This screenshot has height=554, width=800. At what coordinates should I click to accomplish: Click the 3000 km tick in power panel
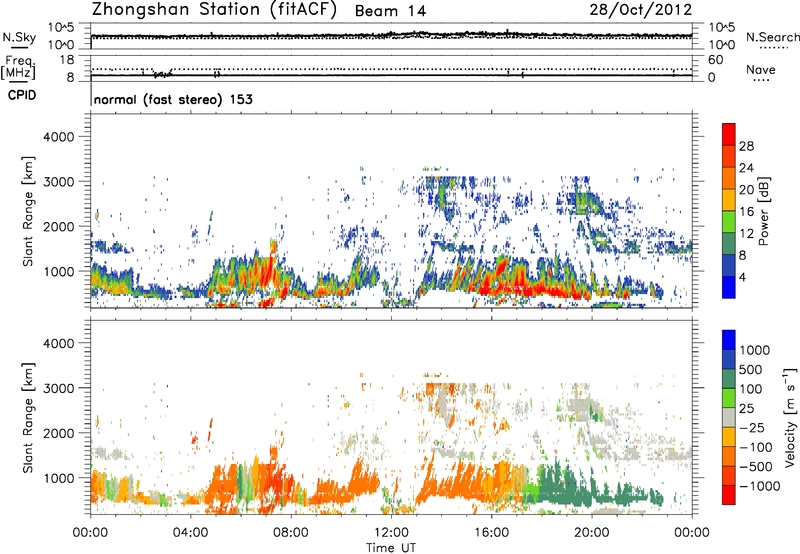[59, 182]
